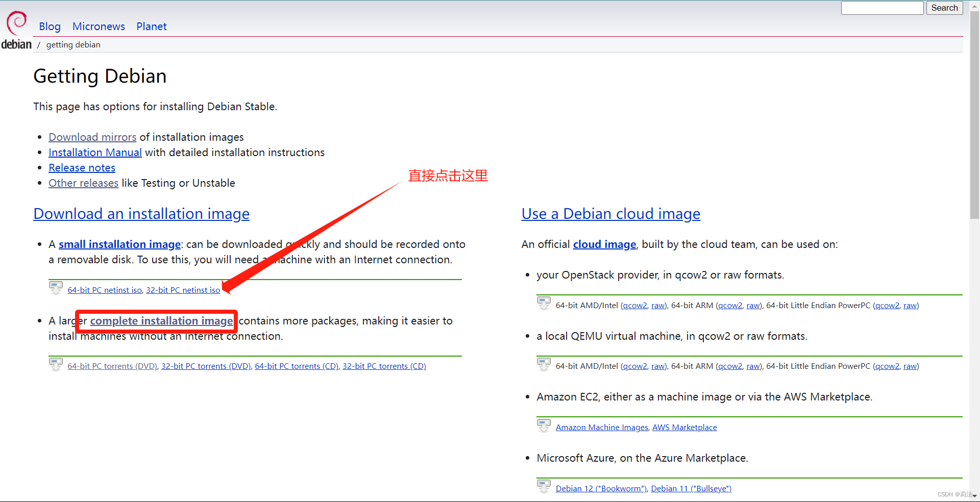The width and height of the screenshot is (980, 502).
Task: Click QEMU PowerPC qcow2 link
Action: [x=887, y=366]
